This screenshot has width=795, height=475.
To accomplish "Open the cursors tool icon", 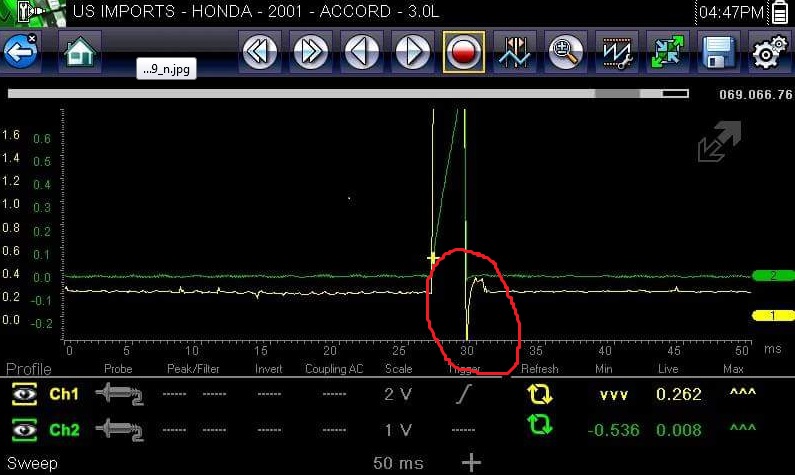I will 515,52.
